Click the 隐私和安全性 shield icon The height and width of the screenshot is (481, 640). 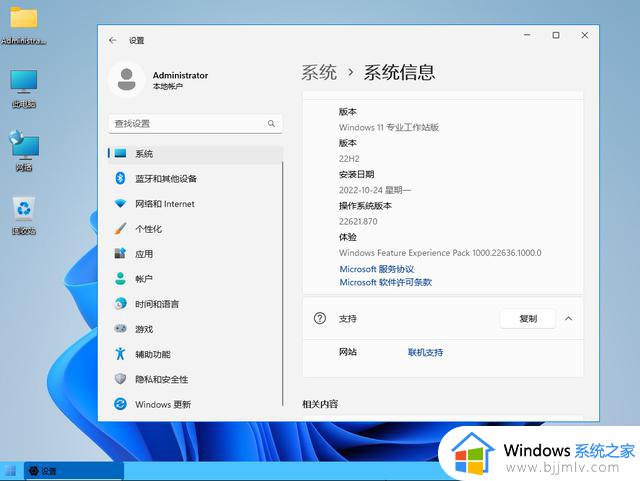[120, 379]
